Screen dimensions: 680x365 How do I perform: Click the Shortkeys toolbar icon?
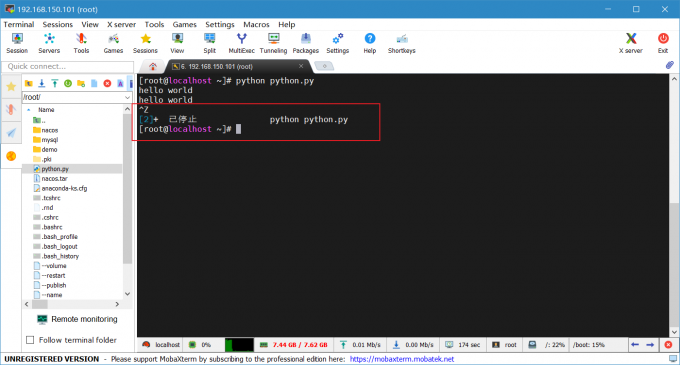[x=402, y=43]
